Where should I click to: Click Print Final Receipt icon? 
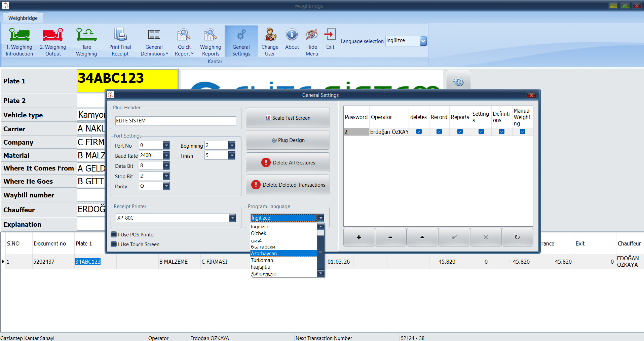tap(120, 35)
